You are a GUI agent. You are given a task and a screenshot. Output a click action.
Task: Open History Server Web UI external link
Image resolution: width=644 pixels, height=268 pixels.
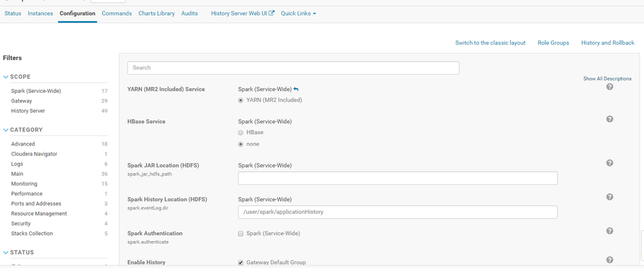(243, 13)
